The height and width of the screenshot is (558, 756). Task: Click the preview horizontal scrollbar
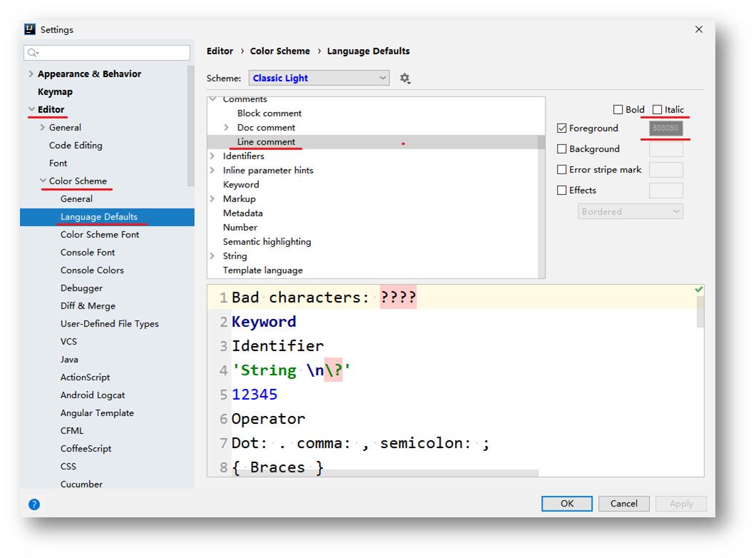coord(386,473)
